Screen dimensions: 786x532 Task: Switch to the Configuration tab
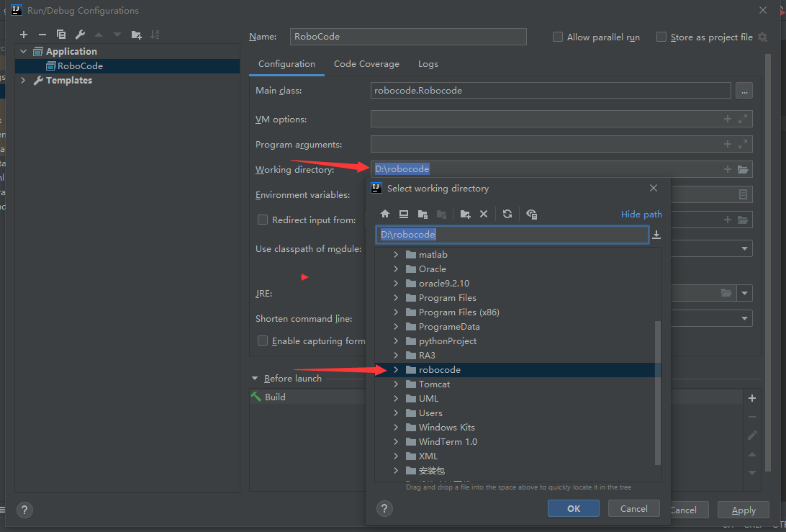click(286, 64)
